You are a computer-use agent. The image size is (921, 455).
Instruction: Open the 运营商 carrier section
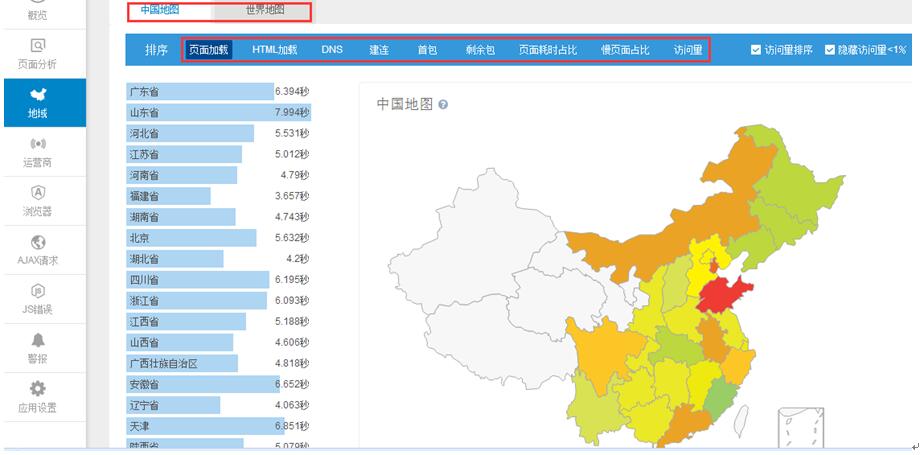(x=37, y=152)
